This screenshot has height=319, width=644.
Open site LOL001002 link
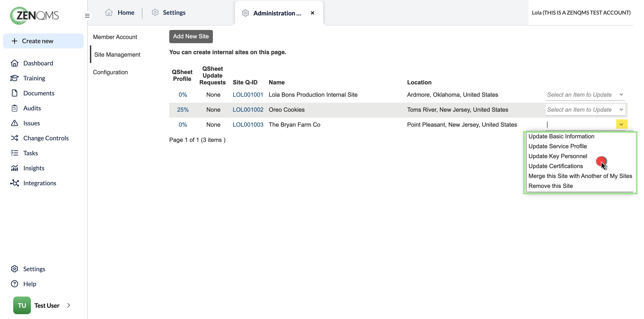click(248, 110)
